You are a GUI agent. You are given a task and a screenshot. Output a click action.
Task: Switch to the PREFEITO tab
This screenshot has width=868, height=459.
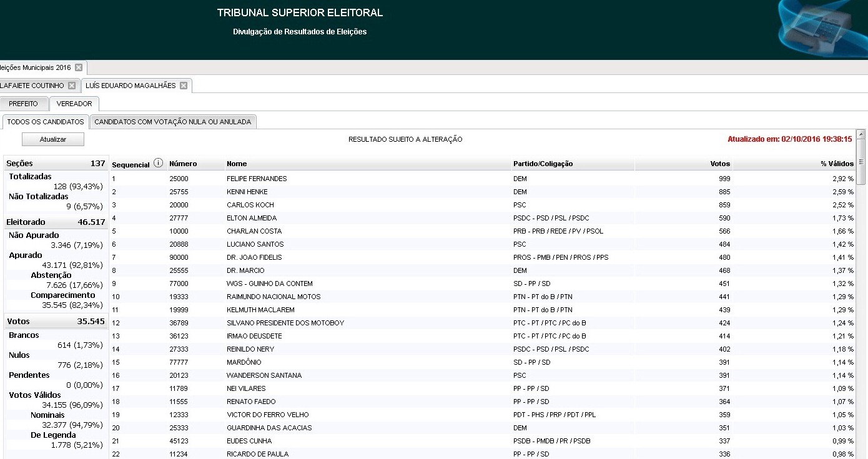coord(23,104)
